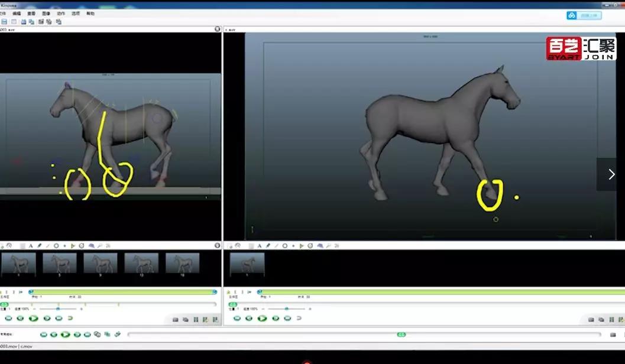
Task: Select Stopwatch tool in right player toolbar
Action: tap(310, 246)
